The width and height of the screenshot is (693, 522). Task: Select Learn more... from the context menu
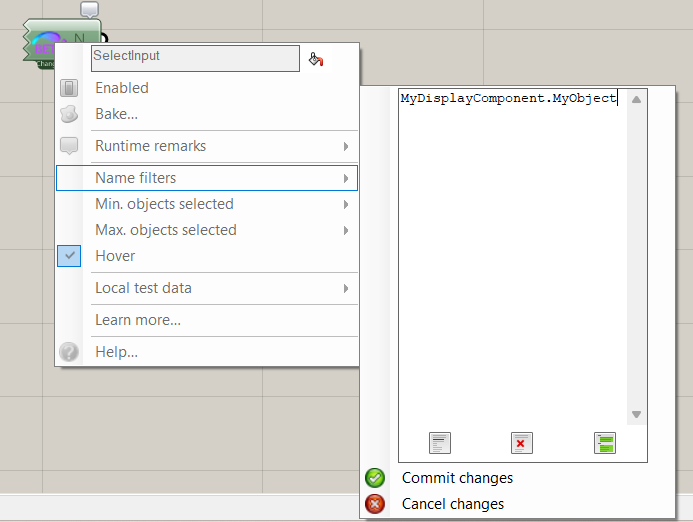click(138, 320)
